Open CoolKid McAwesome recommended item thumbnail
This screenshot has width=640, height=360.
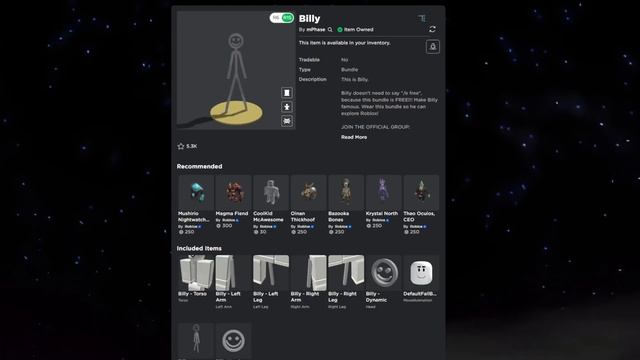point(271,192)
